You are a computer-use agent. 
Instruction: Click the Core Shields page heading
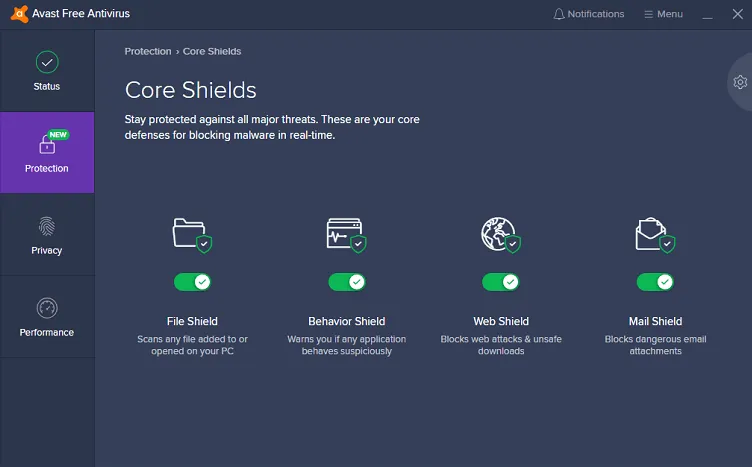tap(191, 90)
